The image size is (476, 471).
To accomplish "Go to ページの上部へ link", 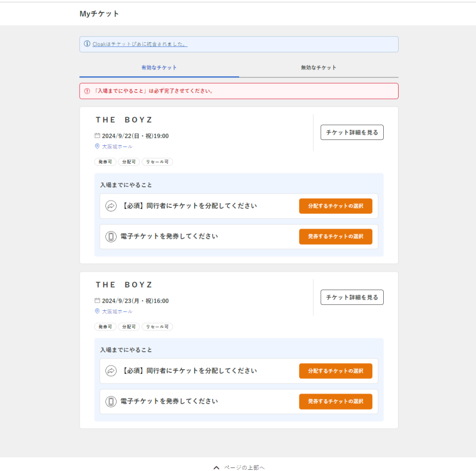I will (245, 467).
